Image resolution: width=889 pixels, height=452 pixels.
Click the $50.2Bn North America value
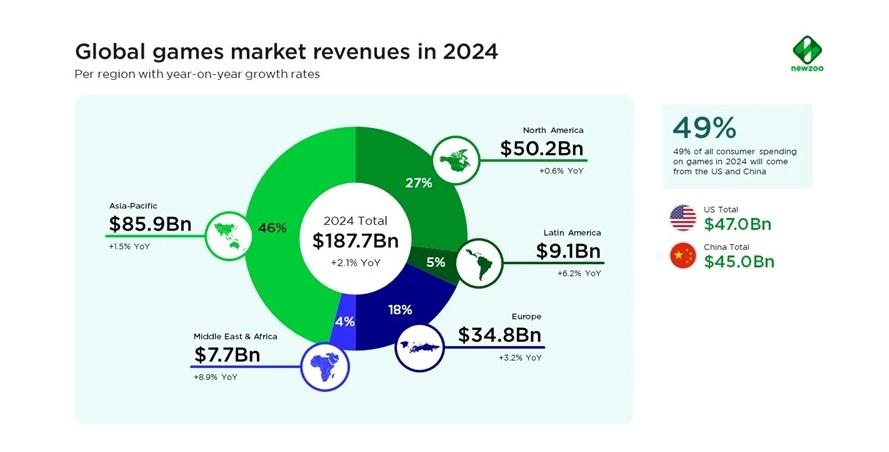tap(541, 149)
